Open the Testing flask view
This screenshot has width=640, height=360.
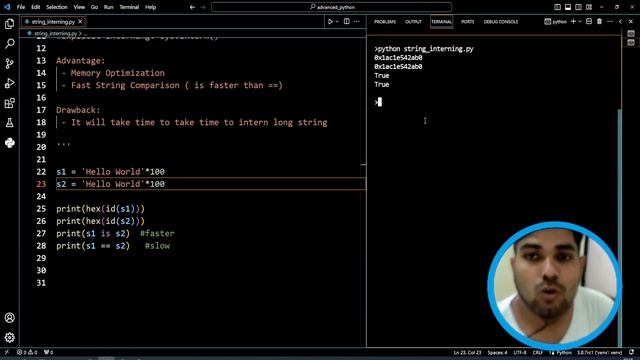tap(9, 122)
